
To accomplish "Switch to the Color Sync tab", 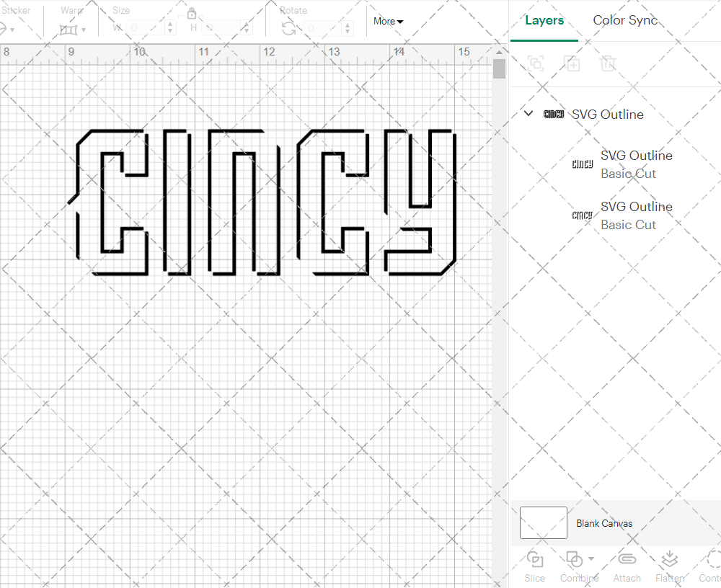I will click(625, 20).
